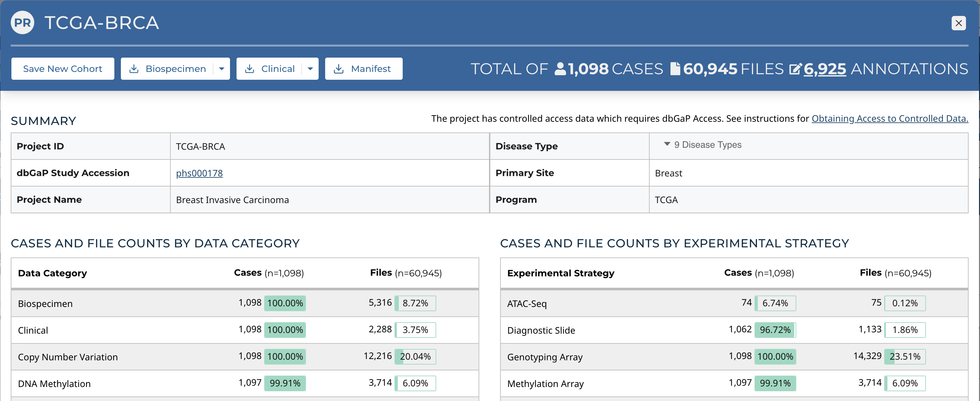Screen dimensions: 980x401
Task: Click the Data Category column header
Action: 52,273
